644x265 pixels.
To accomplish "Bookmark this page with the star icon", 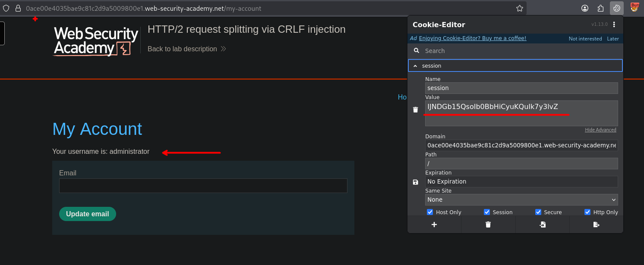I will click(x=520, y=8).
